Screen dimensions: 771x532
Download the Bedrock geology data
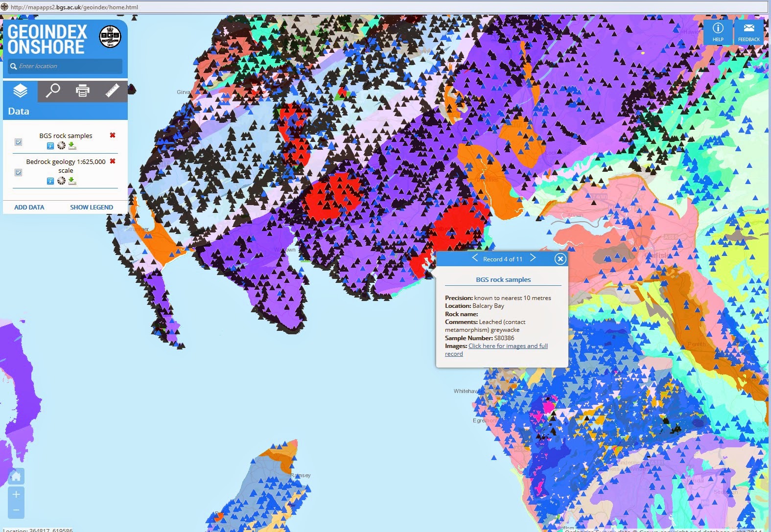click(72, 181)
